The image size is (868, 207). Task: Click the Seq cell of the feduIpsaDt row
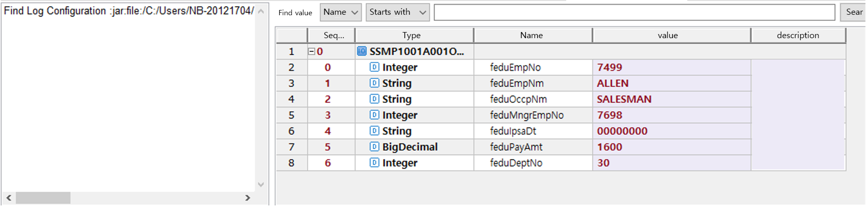(x=331, y=131)
